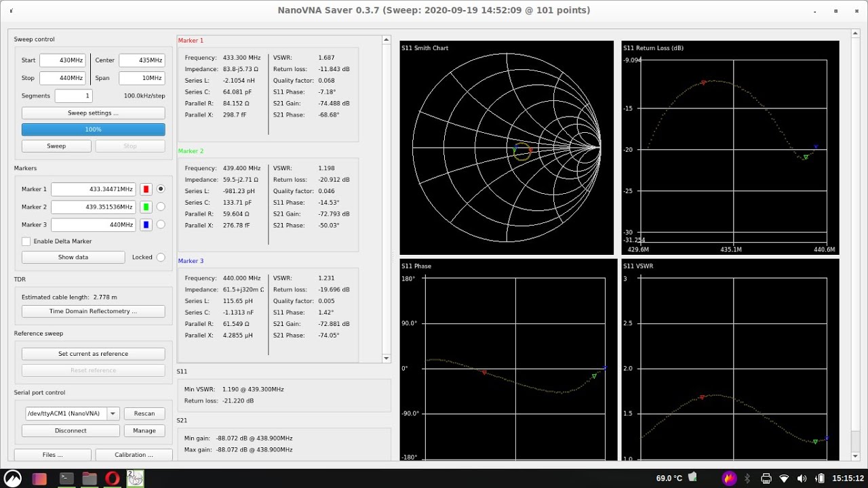The width and height of the screenshot is (868, 488).
Task: Open the Wi-Fi network tray icon
Action: [x=785, y=479]
